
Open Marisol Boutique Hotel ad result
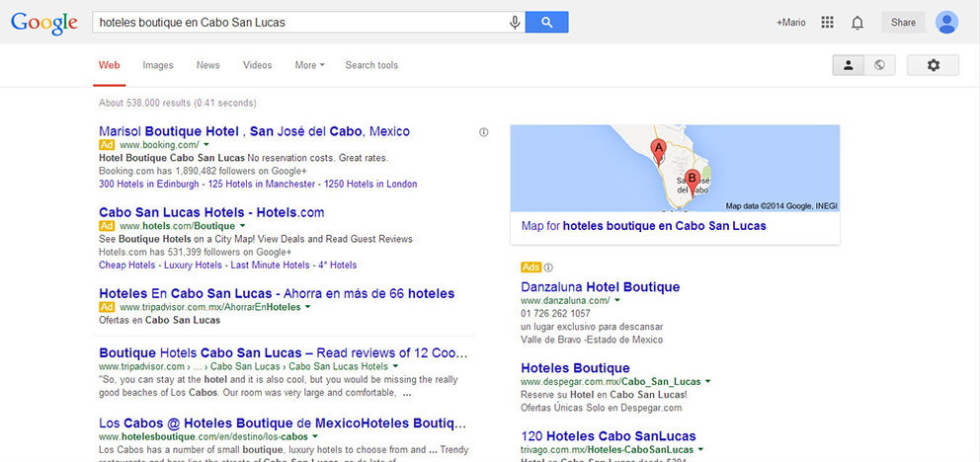(254, 131)
